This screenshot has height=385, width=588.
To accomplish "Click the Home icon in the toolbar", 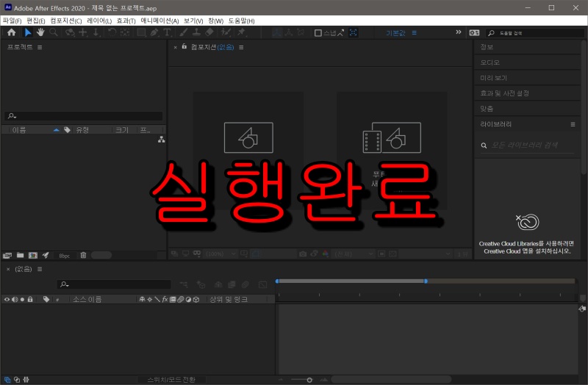I will click(x=11, y=32).
